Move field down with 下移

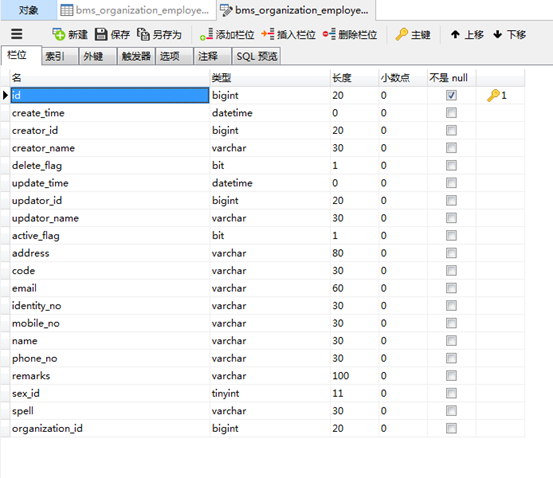[x=509, y=34]
